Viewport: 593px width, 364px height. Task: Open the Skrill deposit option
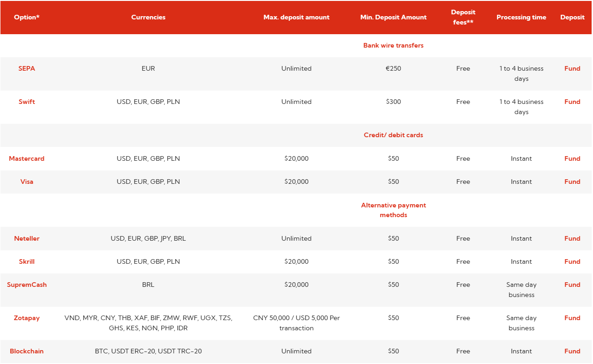click(27, 261)
